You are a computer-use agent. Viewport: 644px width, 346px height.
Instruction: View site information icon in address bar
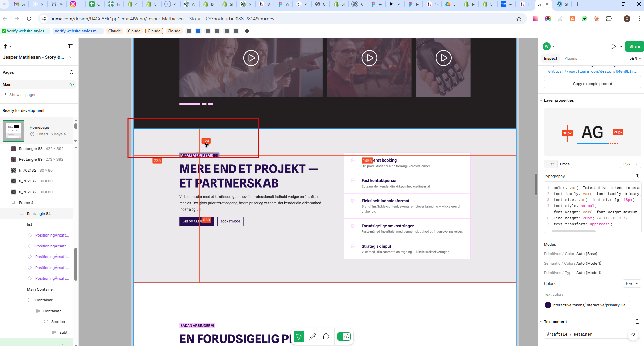point(44,19)
